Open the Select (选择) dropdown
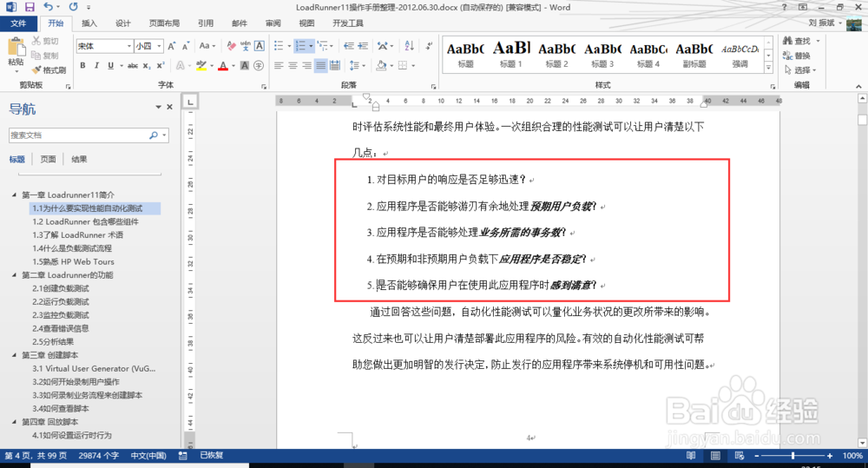The height and width of the screenshot is (468, 868). 801,69
